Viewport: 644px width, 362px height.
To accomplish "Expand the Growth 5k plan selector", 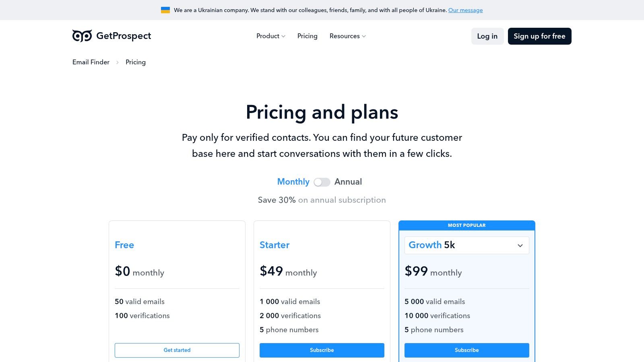I will (466, 245).
